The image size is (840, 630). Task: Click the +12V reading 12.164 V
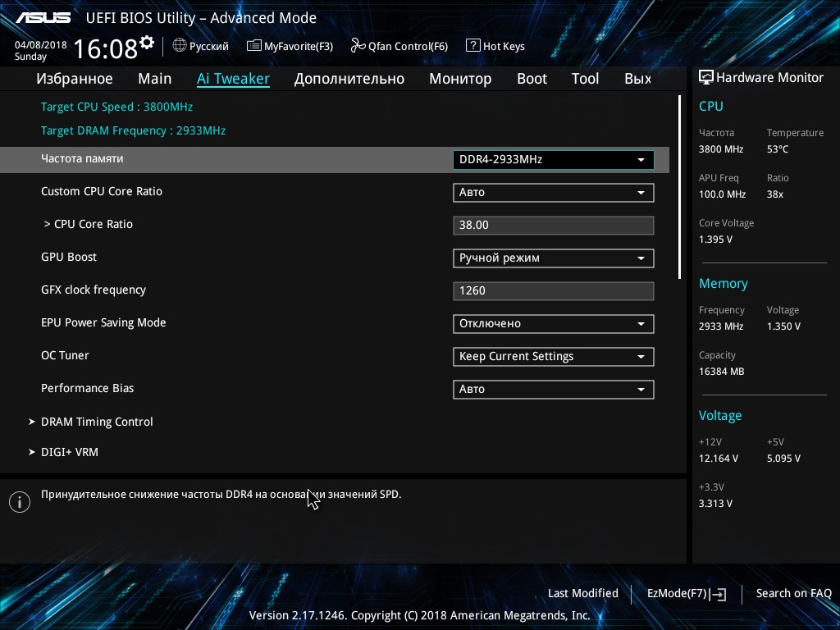(719, 459)
